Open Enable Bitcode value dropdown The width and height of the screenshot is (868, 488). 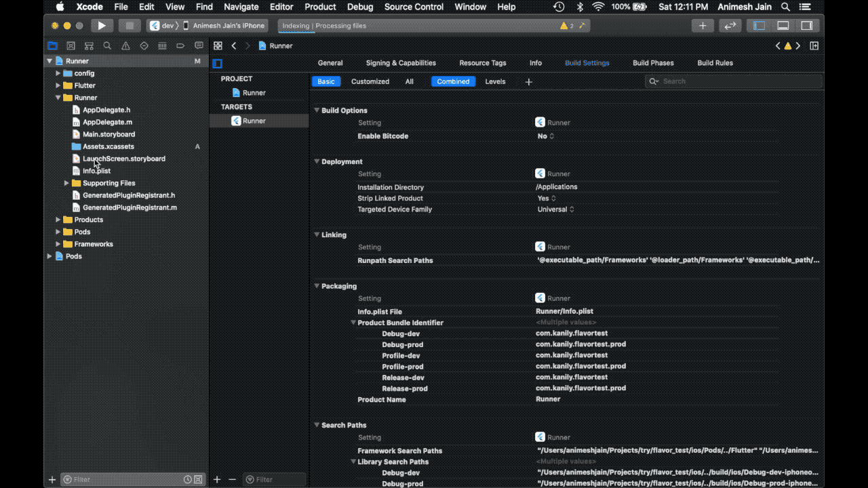[546, 136]
